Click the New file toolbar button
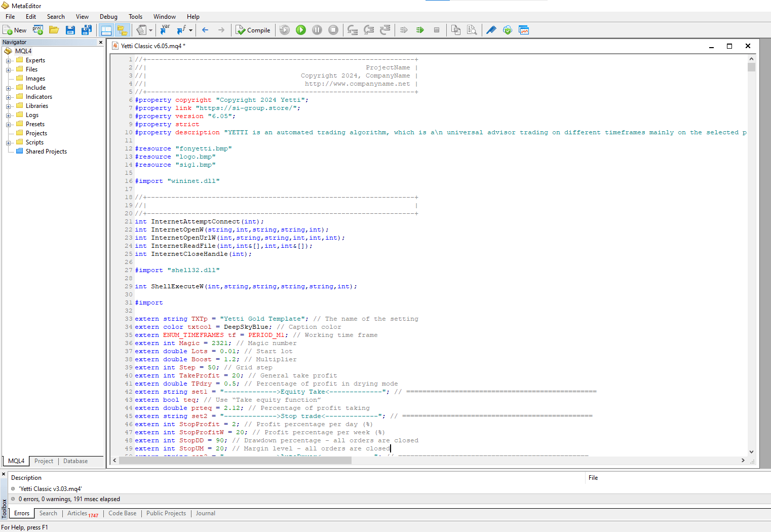 (x=14, y=30)
